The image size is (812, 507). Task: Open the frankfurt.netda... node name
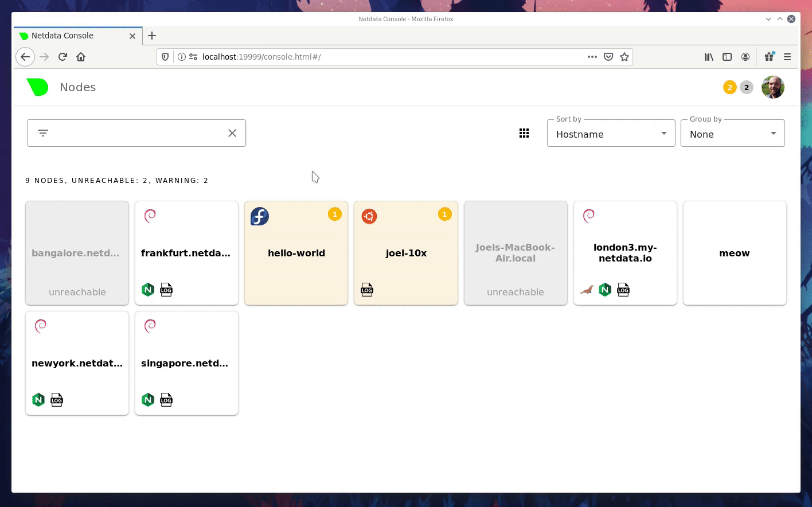(x=186, y=253)
